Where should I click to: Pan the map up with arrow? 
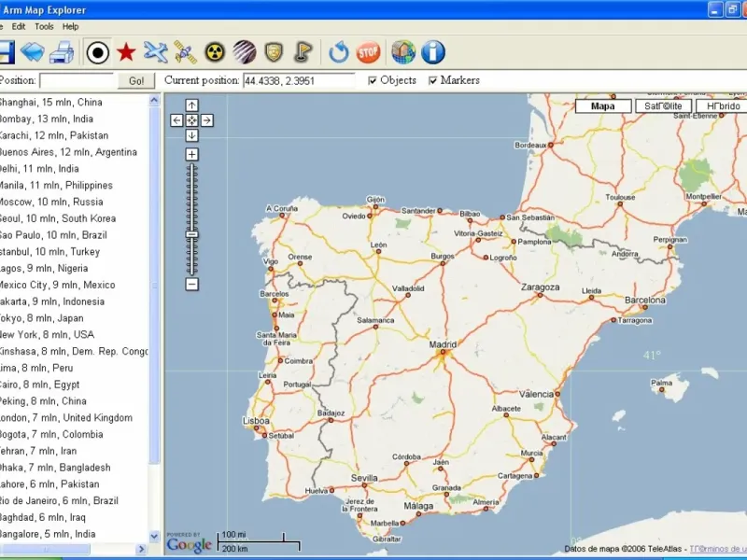[x=191, y=105]
